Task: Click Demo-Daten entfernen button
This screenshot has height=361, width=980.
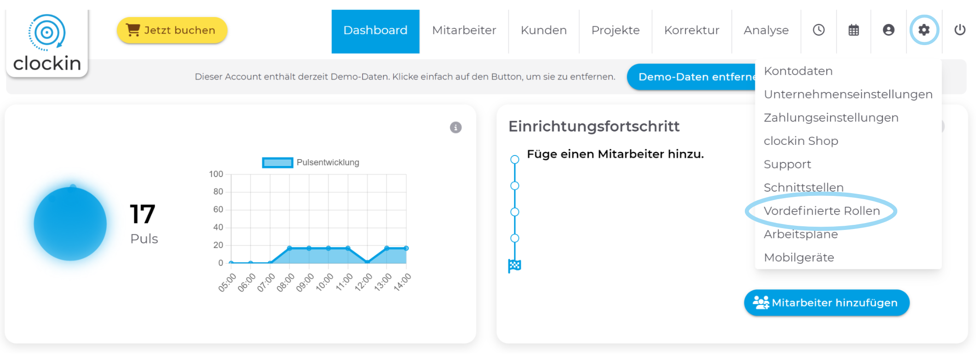Action: (692, 77)
